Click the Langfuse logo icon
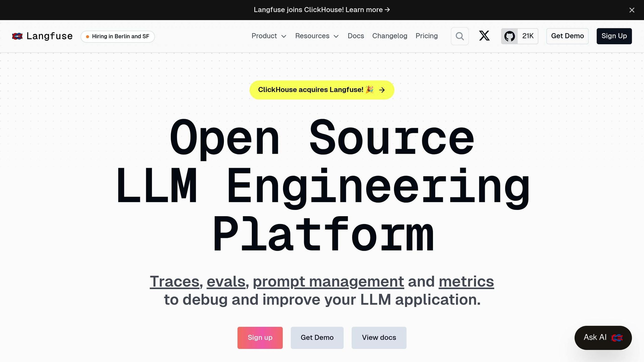644x362 pixels. click(17, 36)
